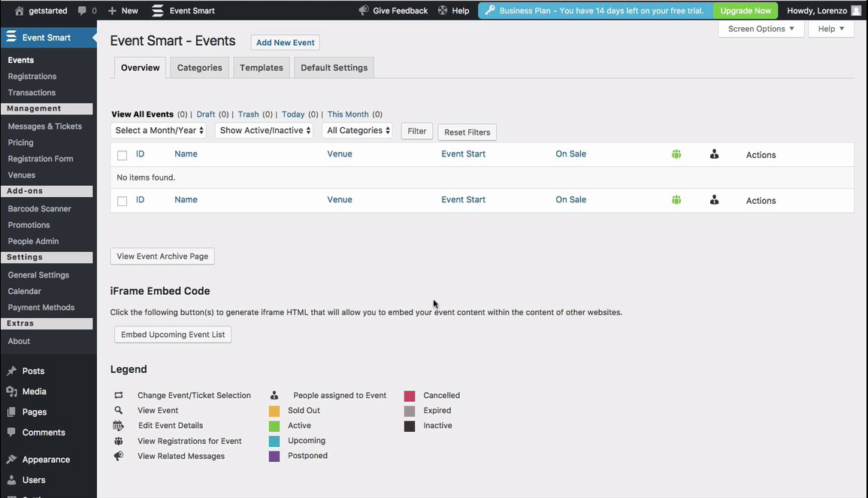Click View Related Messages megaphone legend icon
Image resolution: width=868 pixels, height=498 pixels.
pos(119,456)
